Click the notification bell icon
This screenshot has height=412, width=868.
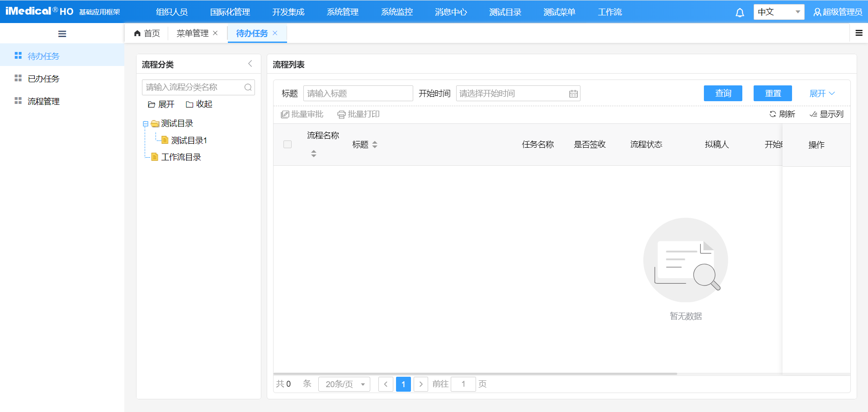click(x=740, y=13)
